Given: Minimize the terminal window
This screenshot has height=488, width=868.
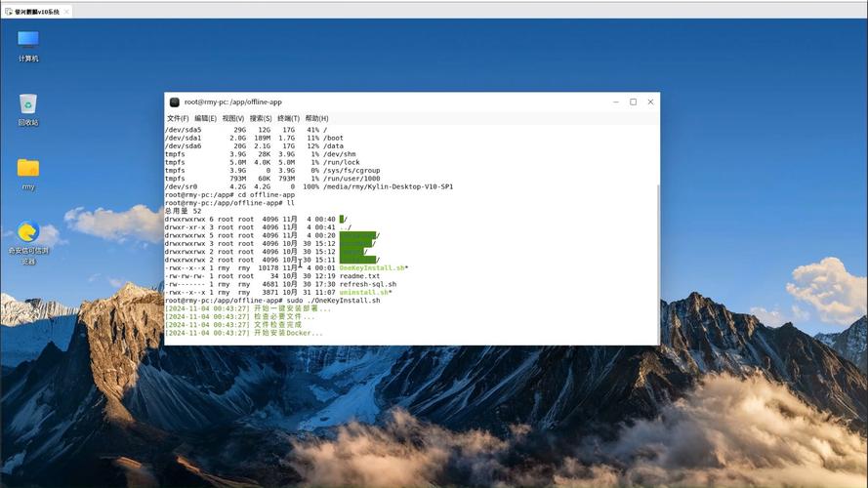Looking at the screenshot, I should click(x=615, y=102).
